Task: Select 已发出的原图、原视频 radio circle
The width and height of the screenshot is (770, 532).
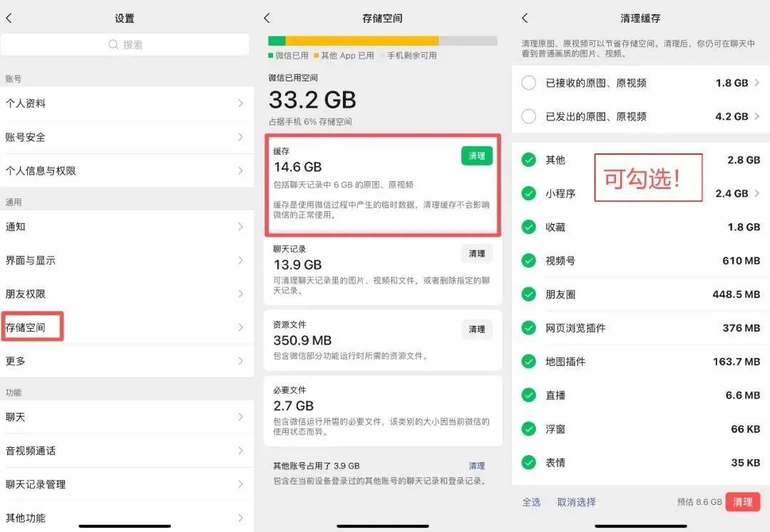Action: point(528,116)
